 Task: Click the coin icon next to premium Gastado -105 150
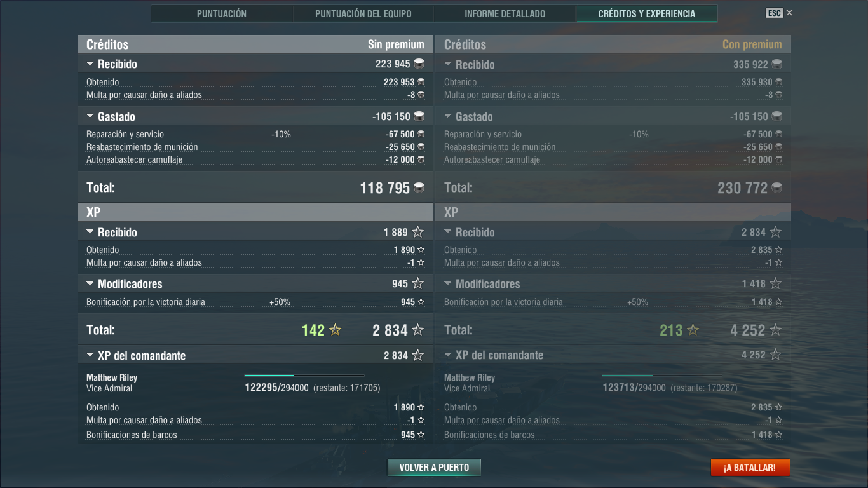pyautogui.click(x=776, y=116)
